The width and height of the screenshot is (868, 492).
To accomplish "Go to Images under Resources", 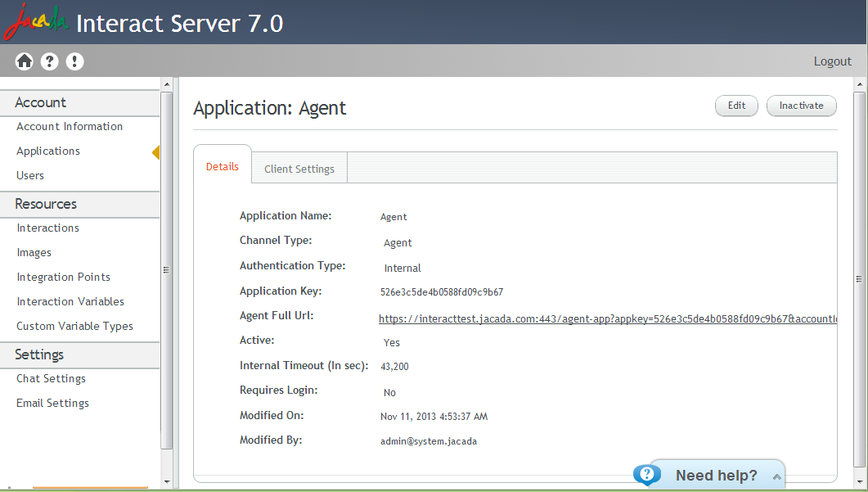I will (34, 253).
